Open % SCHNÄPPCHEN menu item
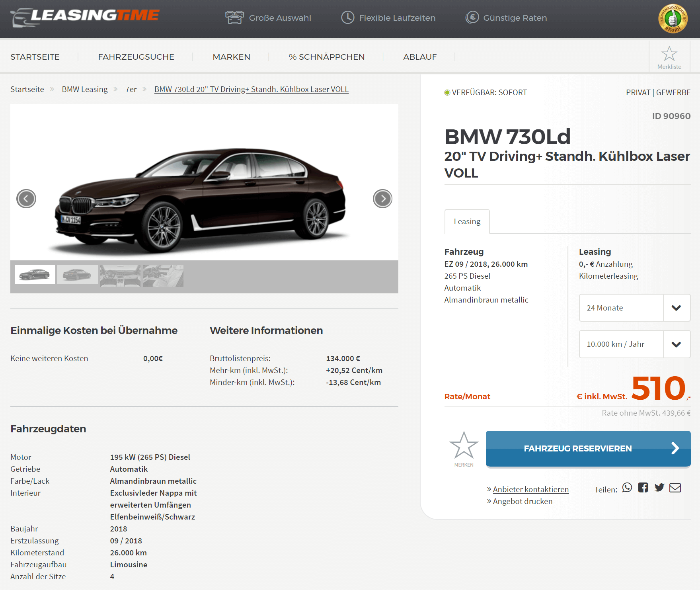 [x=327, y=57]
